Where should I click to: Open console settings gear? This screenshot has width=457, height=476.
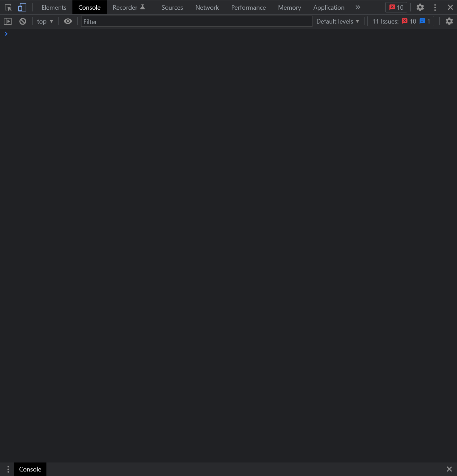coord(449,21)
